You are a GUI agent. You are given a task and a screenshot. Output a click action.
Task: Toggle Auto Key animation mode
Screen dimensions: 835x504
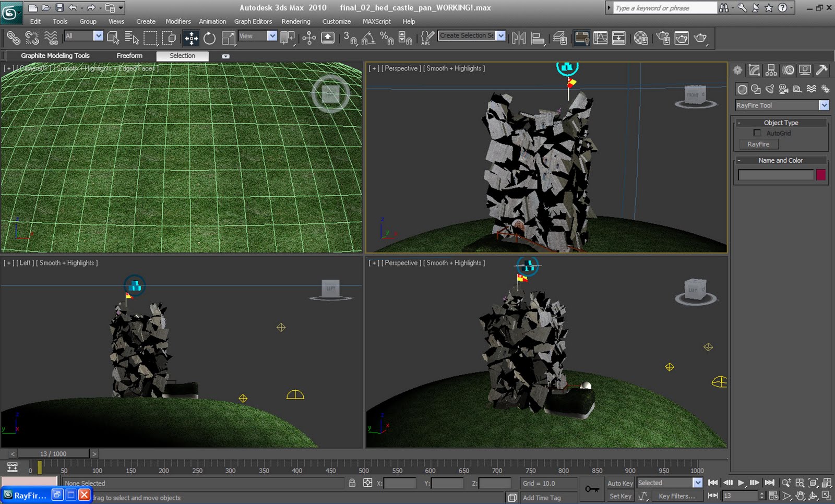click(620, 483)
